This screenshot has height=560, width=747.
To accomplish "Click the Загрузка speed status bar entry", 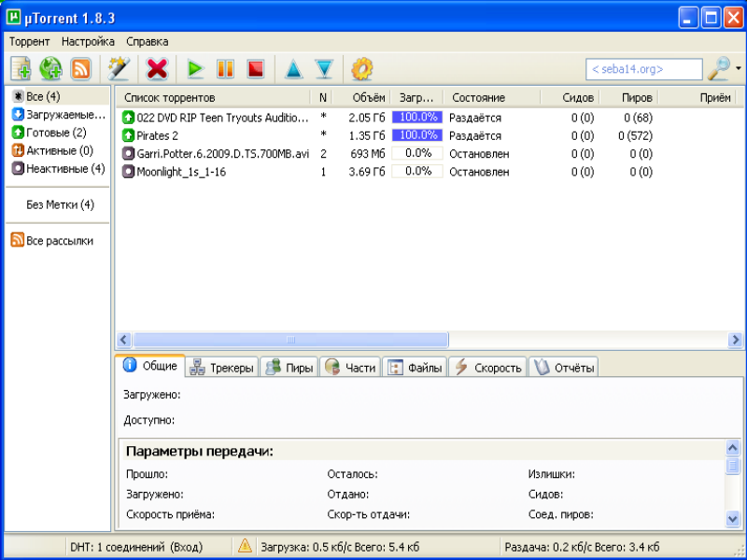I will 340,547.
